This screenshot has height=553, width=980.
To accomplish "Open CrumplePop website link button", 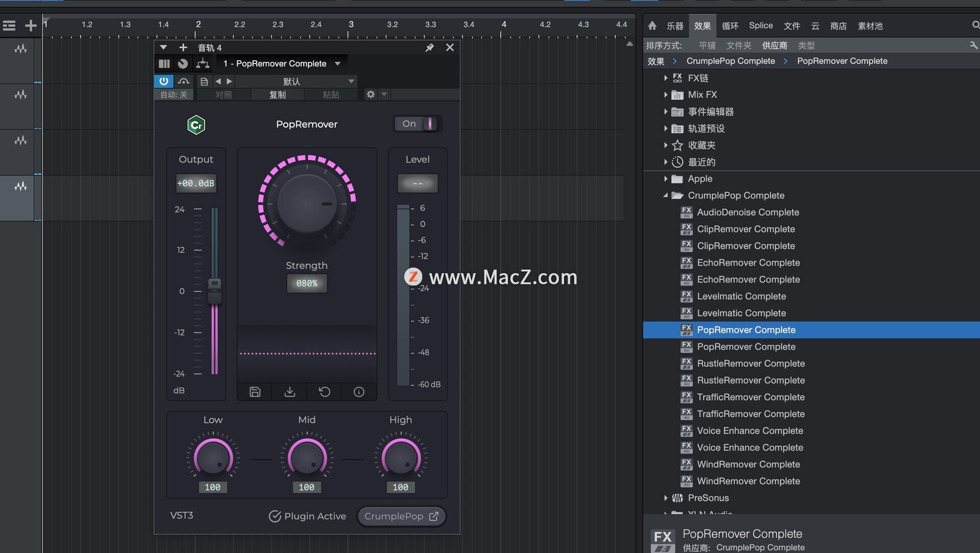I will pos(402,516).
